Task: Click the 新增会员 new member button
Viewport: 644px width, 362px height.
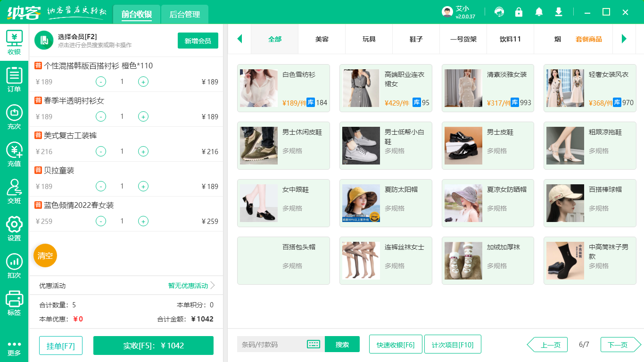Action: (198, 41)
